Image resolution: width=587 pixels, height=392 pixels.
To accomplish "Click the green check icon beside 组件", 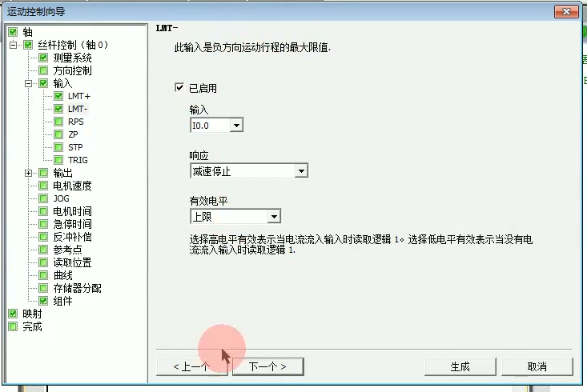I will pos(43,301).
